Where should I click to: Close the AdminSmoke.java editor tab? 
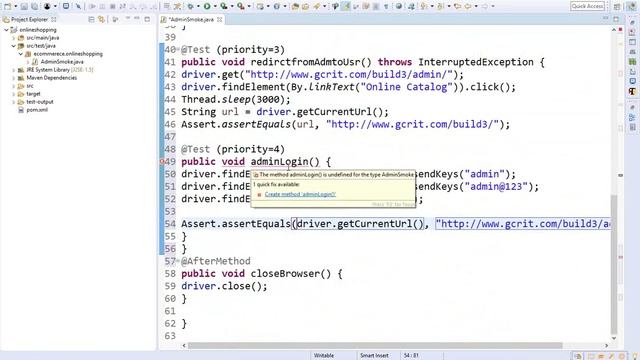pyautogui.click(x=220, y=19)
